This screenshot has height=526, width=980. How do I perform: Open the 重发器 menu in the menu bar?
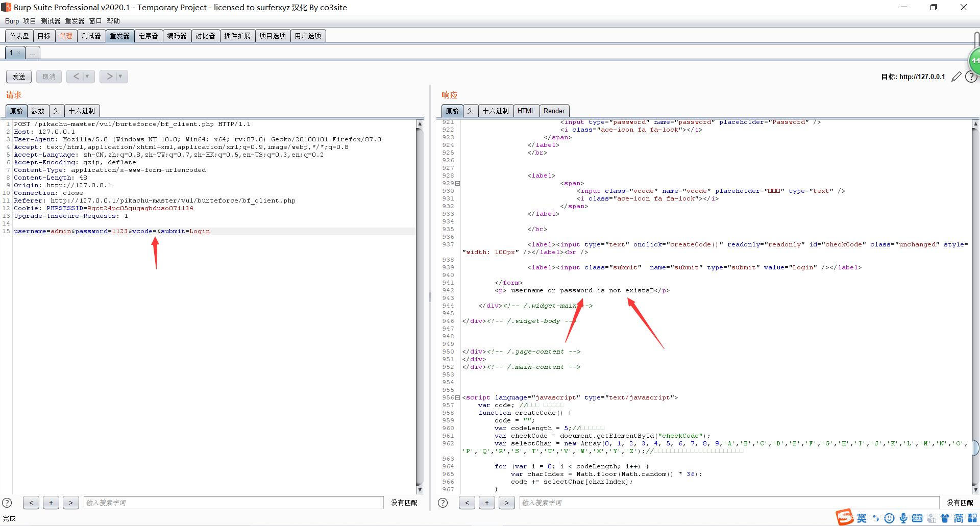click(x=75, y=21)
